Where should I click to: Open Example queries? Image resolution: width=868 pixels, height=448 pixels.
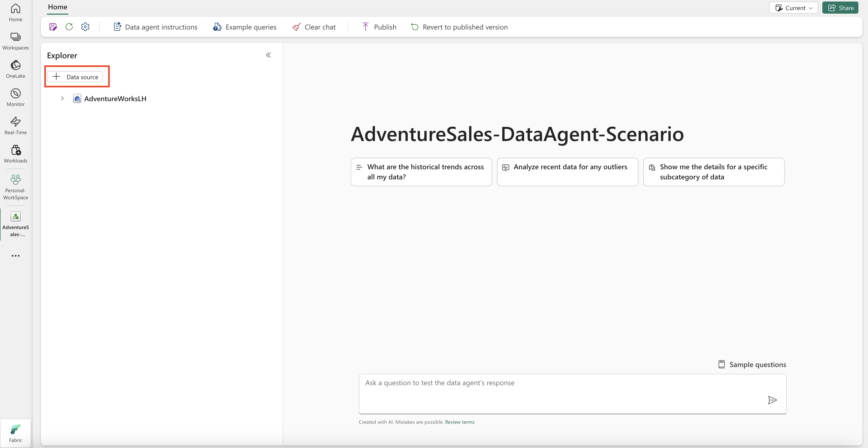[x=245, y=27]
